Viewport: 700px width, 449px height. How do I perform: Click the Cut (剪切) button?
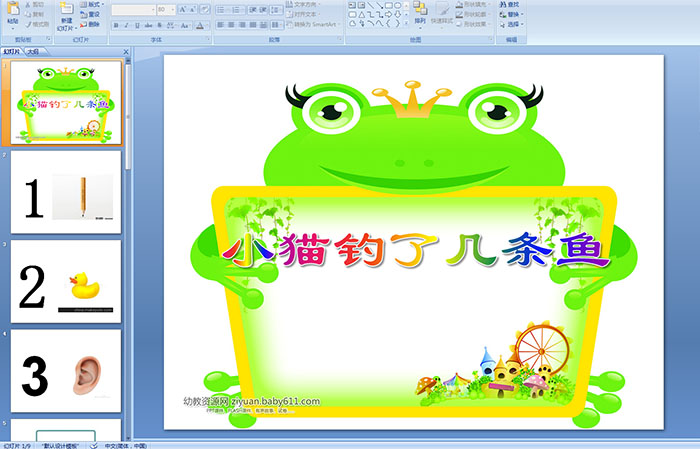(35, 4)
